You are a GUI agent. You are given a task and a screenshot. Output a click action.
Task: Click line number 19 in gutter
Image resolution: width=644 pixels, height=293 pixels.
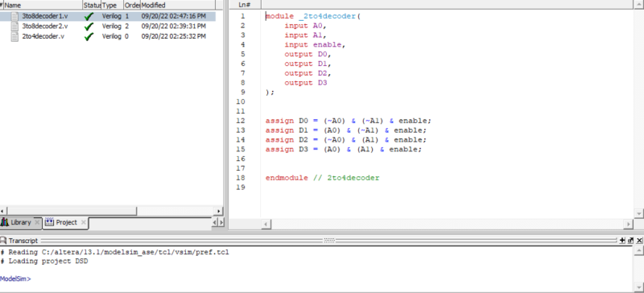click(241, 188)
